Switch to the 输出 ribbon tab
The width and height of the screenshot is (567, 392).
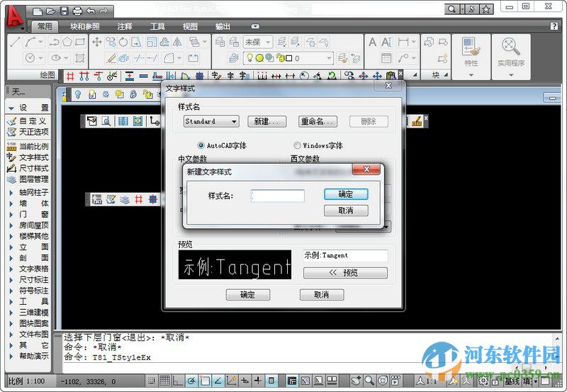click(x=223, y=26)
